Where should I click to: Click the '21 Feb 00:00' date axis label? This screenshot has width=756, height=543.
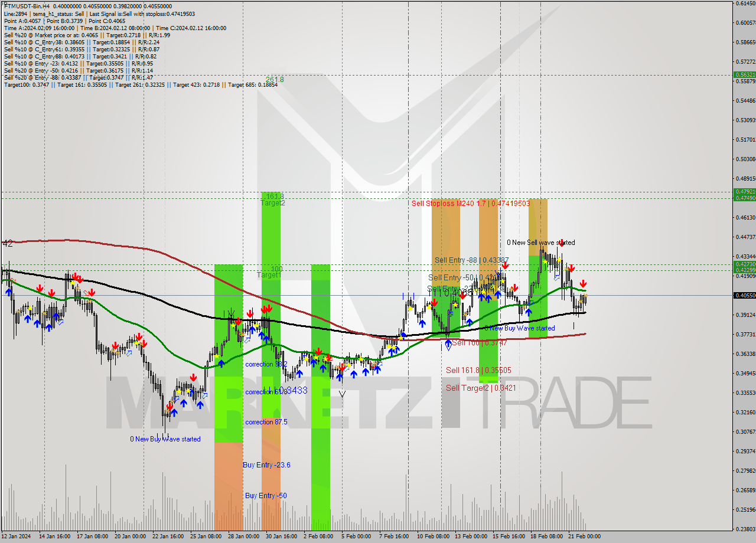tap(584, 537)
